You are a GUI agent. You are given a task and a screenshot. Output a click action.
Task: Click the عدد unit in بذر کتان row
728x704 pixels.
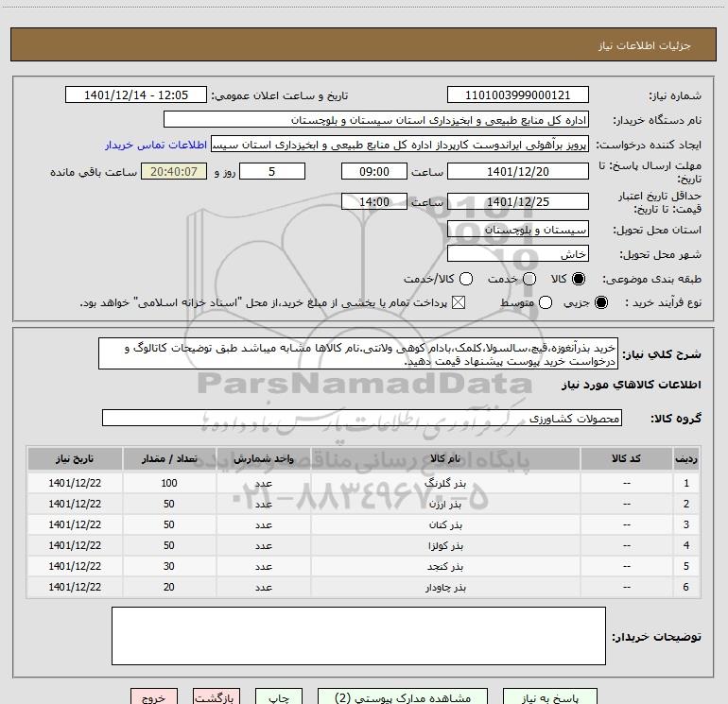[x=263, y=525]
